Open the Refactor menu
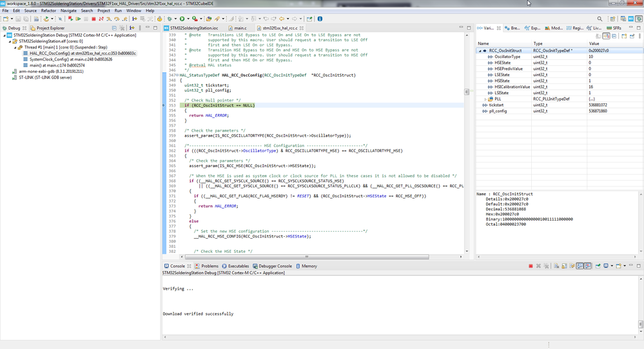This screenshot has width=644, height=349. pos(48,11)
